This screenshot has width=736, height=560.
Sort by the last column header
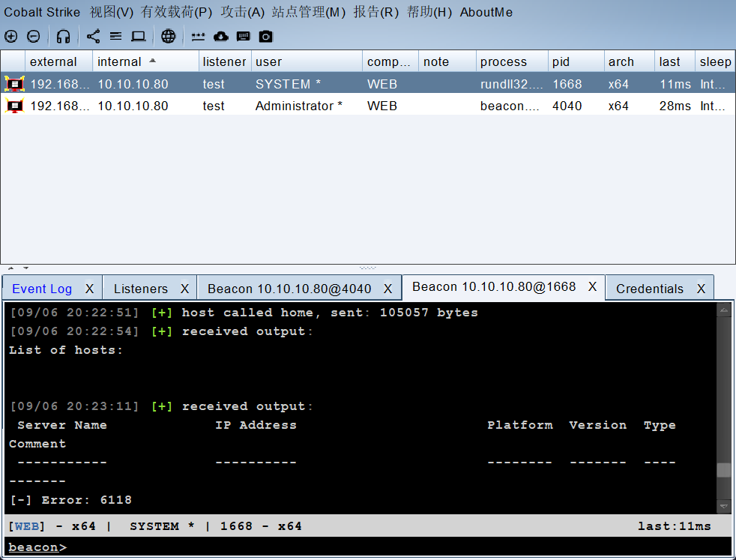pos(675,61)
